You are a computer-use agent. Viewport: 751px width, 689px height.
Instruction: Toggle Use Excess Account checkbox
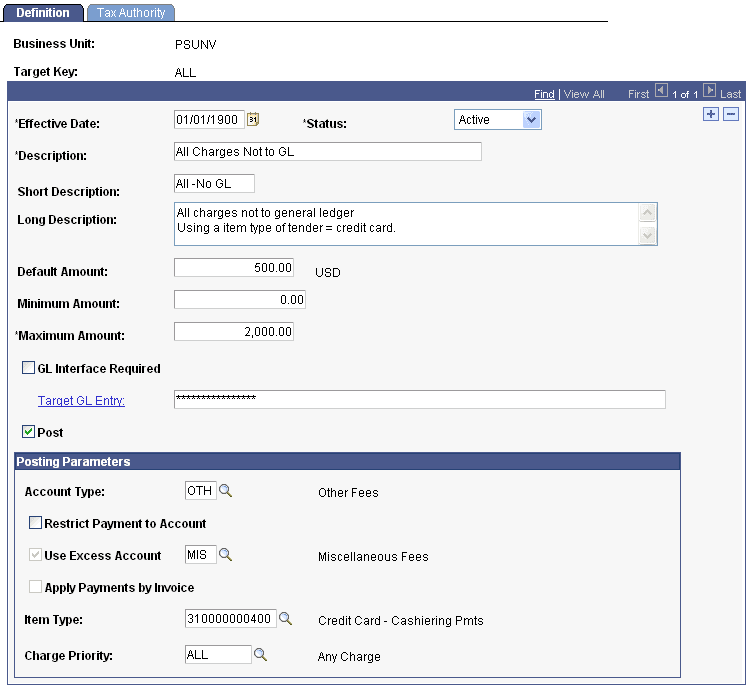pyautogui.click(x=35, y=555)
